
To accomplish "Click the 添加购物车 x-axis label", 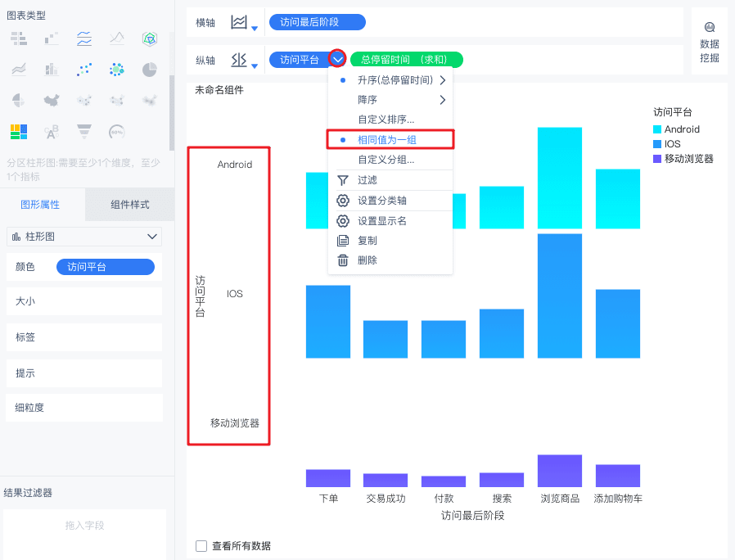I will click(x=618, y=499).
